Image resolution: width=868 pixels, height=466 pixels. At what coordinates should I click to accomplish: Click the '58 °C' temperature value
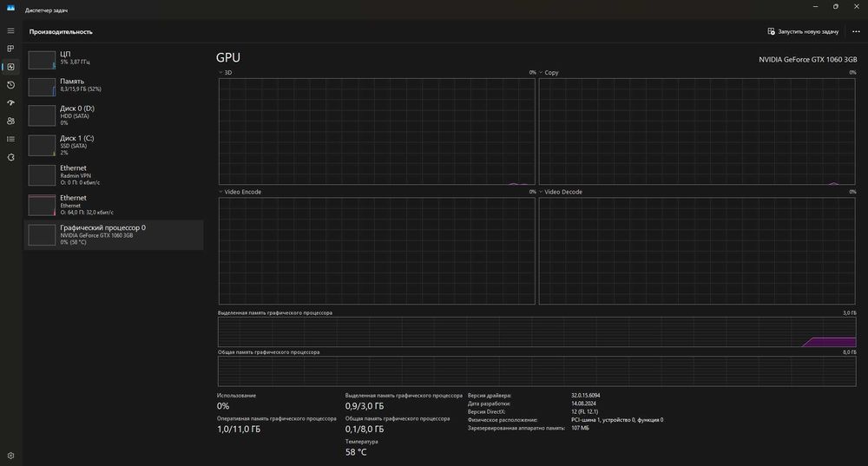point(356,452)
